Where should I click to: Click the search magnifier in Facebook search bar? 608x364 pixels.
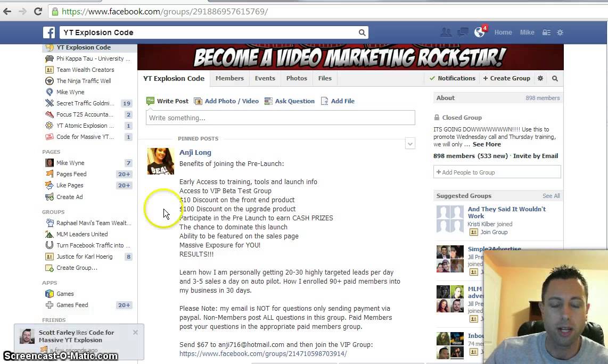362,32
